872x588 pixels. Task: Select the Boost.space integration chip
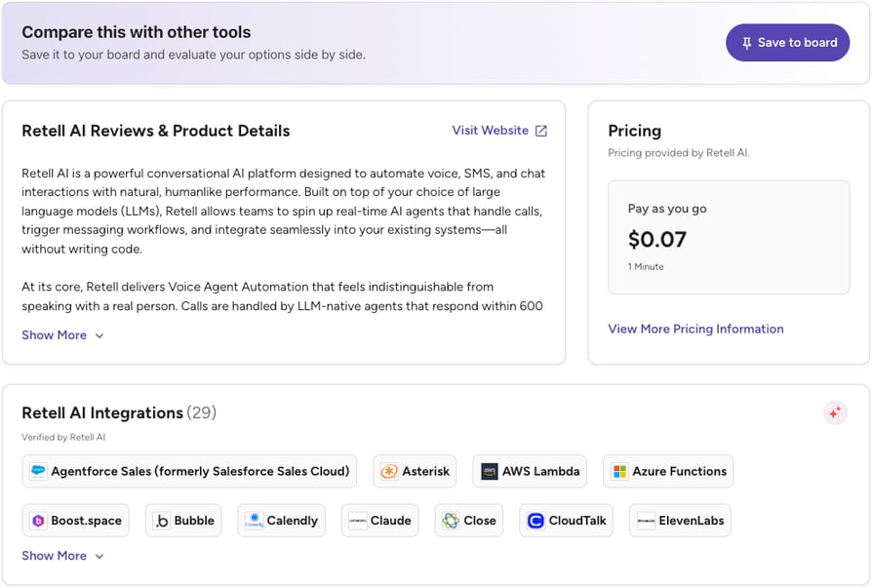(x=76, y=521)
